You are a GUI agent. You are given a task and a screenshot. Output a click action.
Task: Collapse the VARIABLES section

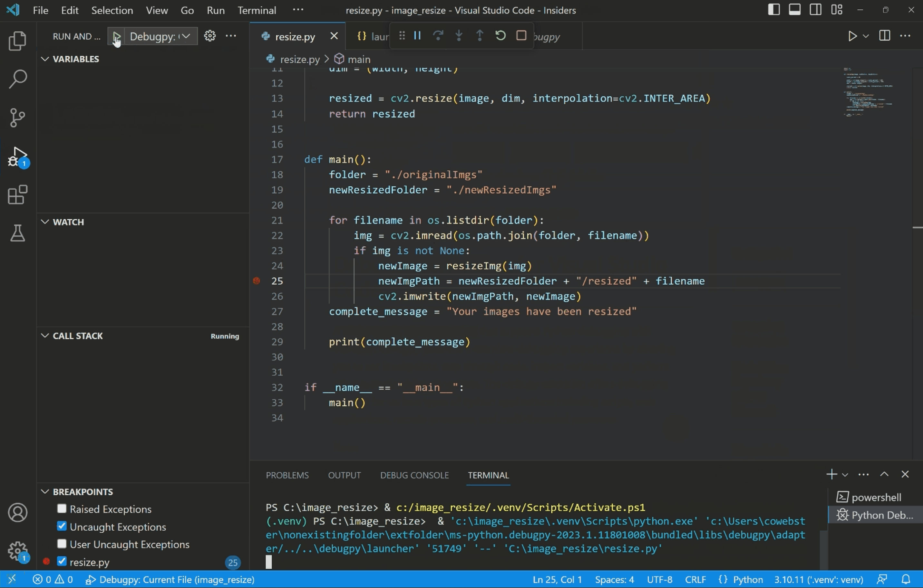point(45,59)
